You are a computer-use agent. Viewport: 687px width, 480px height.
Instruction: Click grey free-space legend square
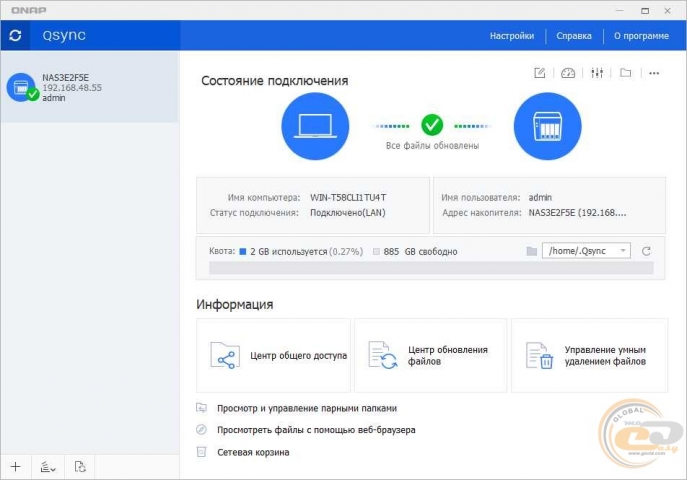pos(376,251)
